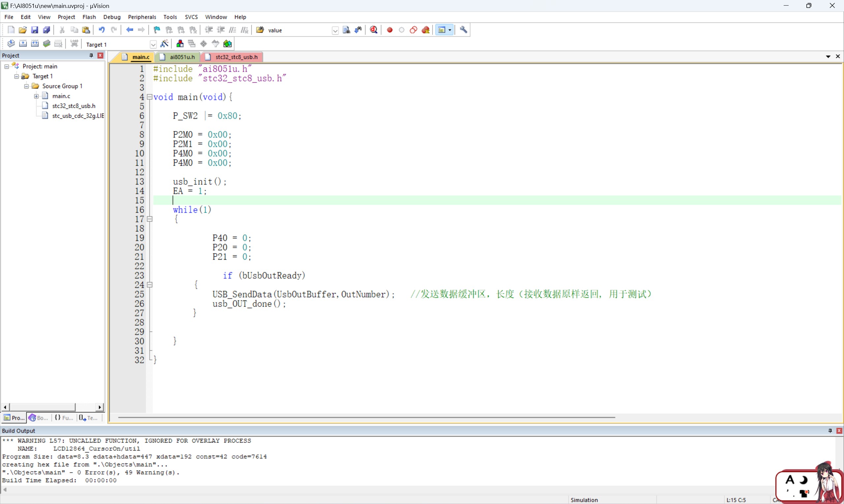
Task: Collapse if block fold at line 24
Action: 149,285
